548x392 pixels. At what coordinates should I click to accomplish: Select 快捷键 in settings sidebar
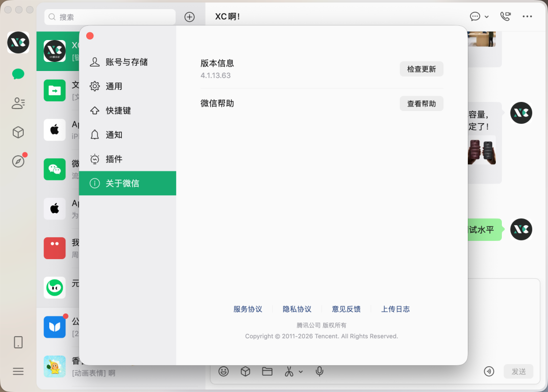tap(127, 111)
